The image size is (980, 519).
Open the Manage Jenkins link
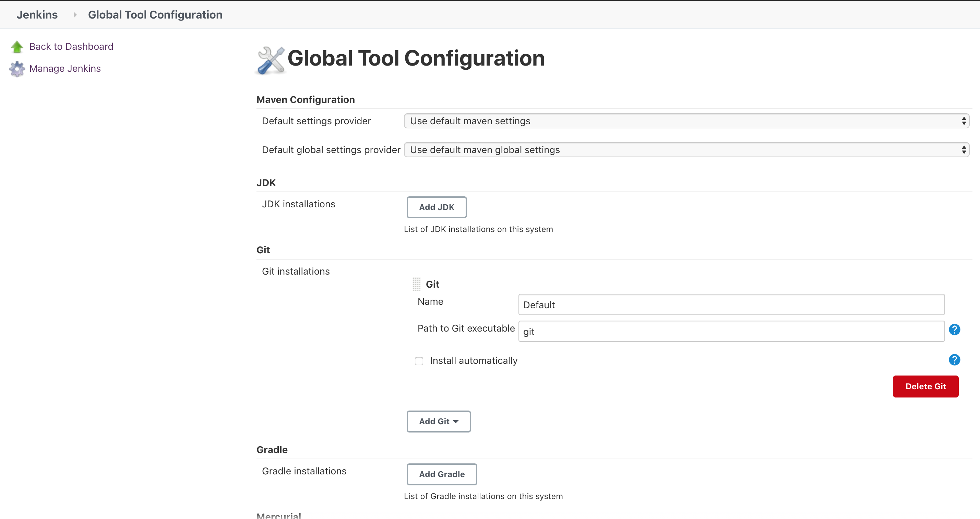click(x=65, y=69)
